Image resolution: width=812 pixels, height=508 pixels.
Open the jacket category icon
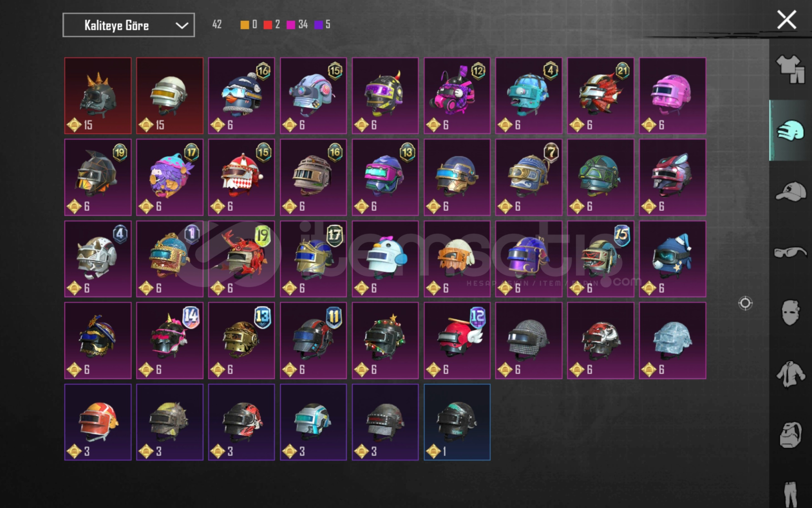[x=790, y=374]
